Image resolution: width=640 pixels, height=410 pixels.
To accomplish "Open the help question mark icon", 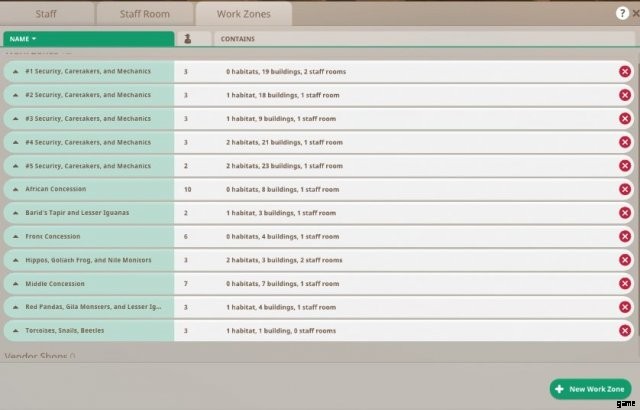I will 622,13.
